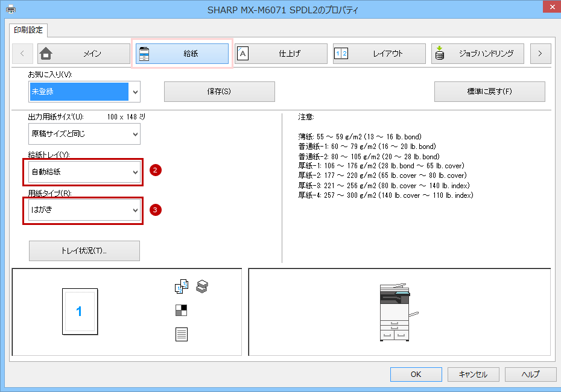This screenshot has width=561, height=392.
Task: Open the 出力用紙サイズ dropdown
Action: pyautogui.click(x=84, y=134)
